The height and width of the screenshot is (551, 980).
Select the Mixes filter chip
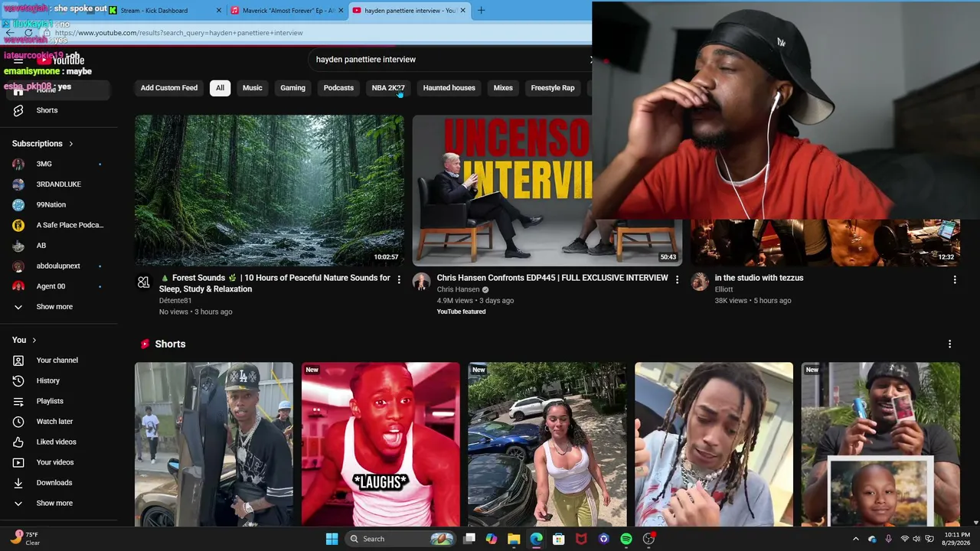point(503,88)
